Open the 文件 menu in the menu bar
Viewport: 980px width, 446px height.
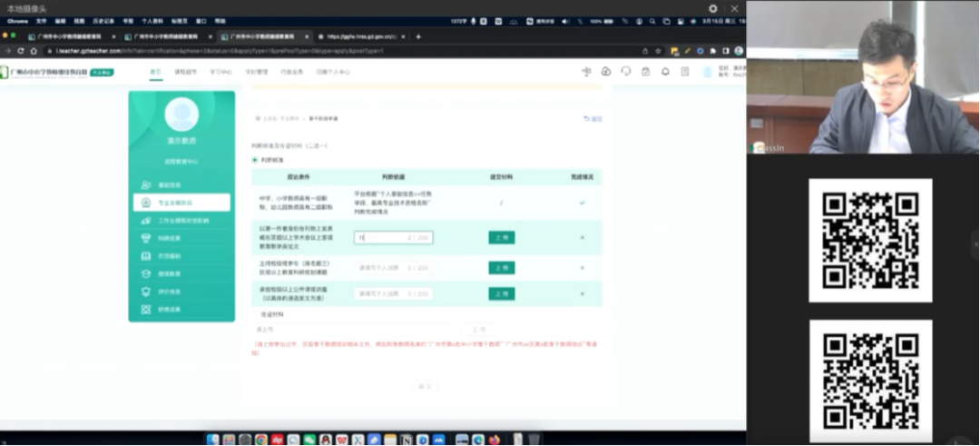41,21
